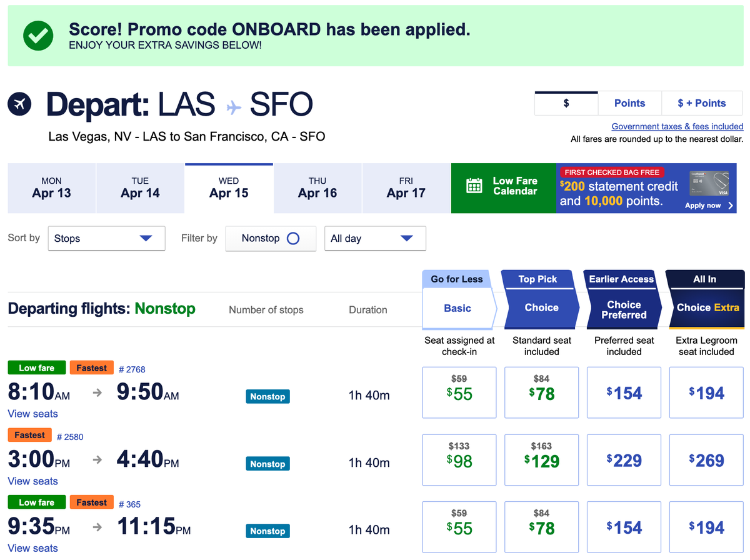Select the $55 Basic fare for flight 2768
This screenshot has width=750, height=560.
pos(459,392)
